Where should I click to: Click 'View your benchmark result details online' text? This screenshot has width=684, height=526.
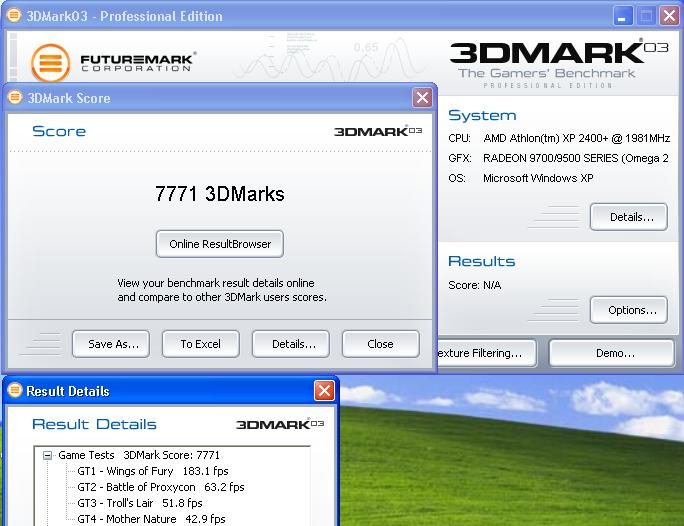click(216, 283)
